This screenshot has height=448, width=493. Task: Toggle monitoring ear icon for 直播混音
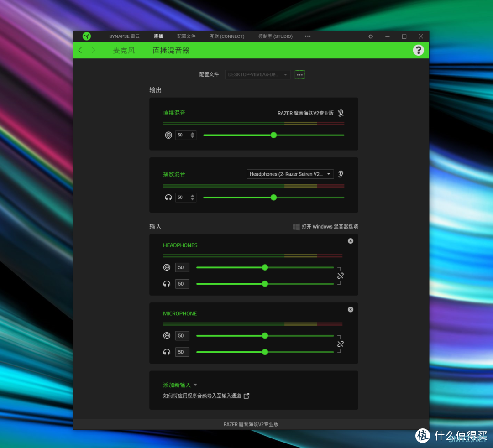(341, 113)
